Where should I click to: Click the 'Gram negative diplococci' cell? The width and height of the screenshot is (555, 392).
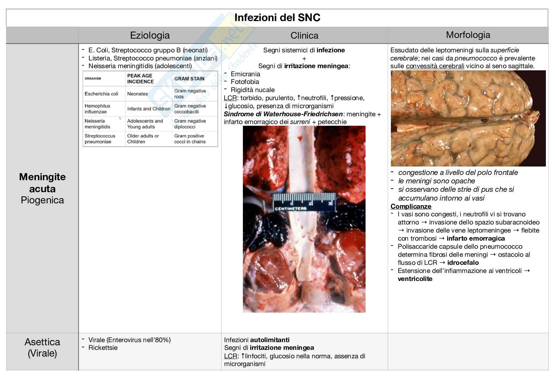tap(190, 124)
